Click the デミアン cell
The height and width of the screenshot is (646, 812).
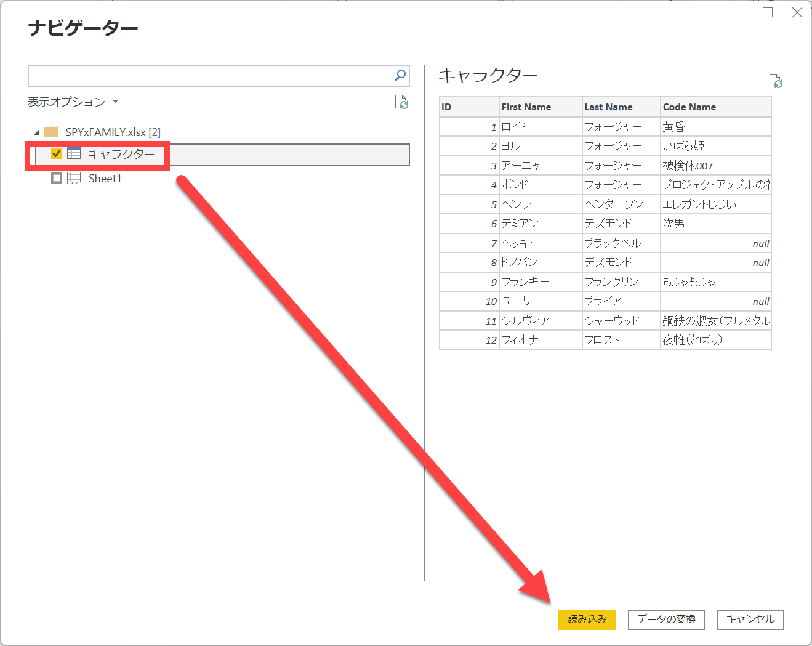541,224
